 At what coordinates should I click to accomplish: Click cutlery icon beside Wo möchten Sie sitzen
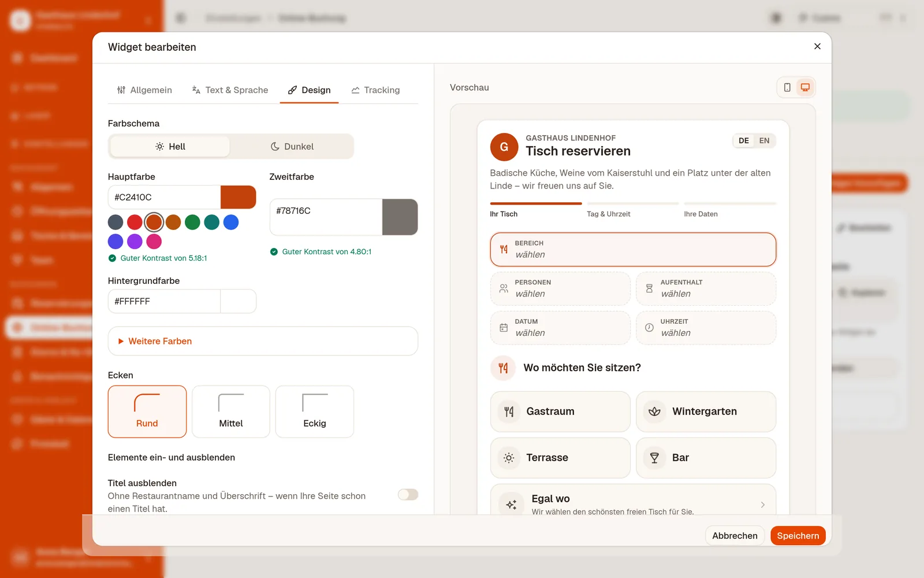coord(503,368)
